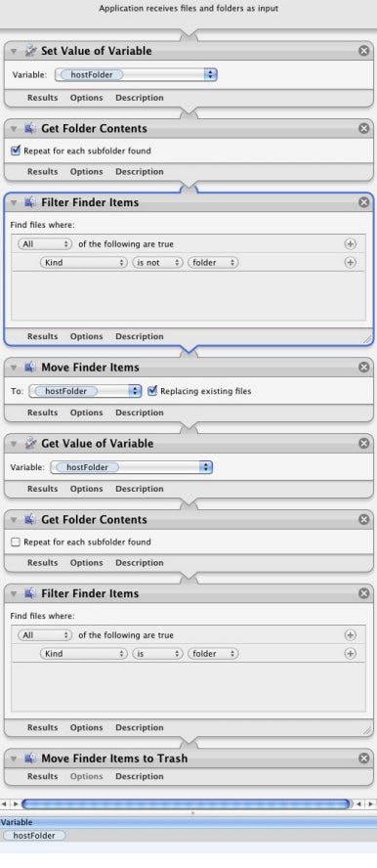Open Results tab under Move Finder Items
The image size is (377, 868).
[x=43, y=412]
